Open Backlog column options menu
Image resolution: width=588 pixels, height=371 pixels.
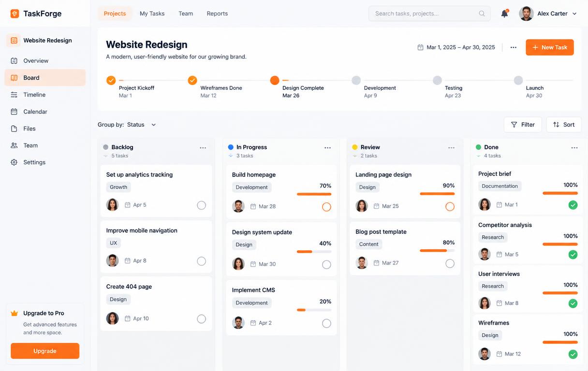tap(203, 148)
